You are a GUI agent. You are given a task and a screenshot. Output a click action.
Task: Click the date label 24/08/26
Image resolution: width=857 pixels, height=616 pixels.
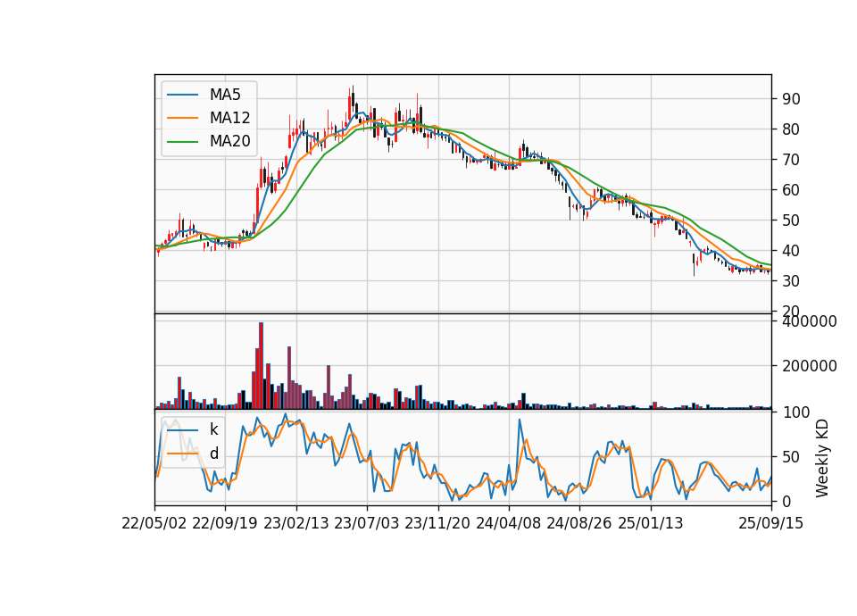pos(579,523)
